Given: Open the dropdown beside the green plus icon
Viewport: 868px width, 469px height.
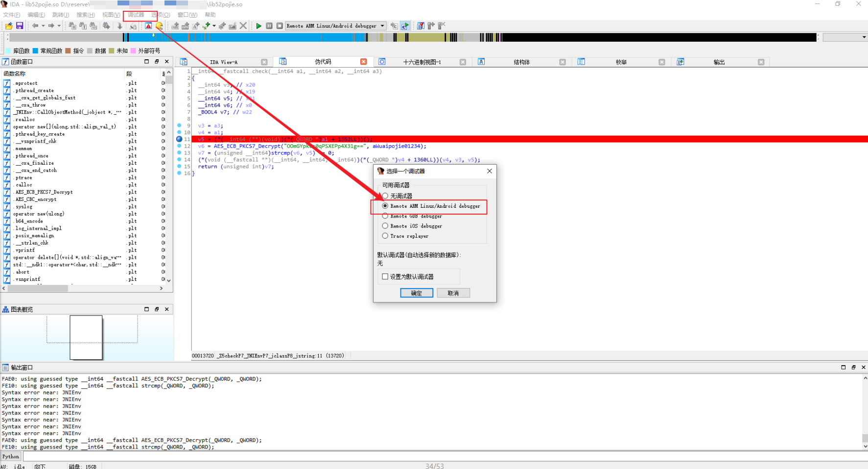Looking at the screenshot, I should [214, 25].
